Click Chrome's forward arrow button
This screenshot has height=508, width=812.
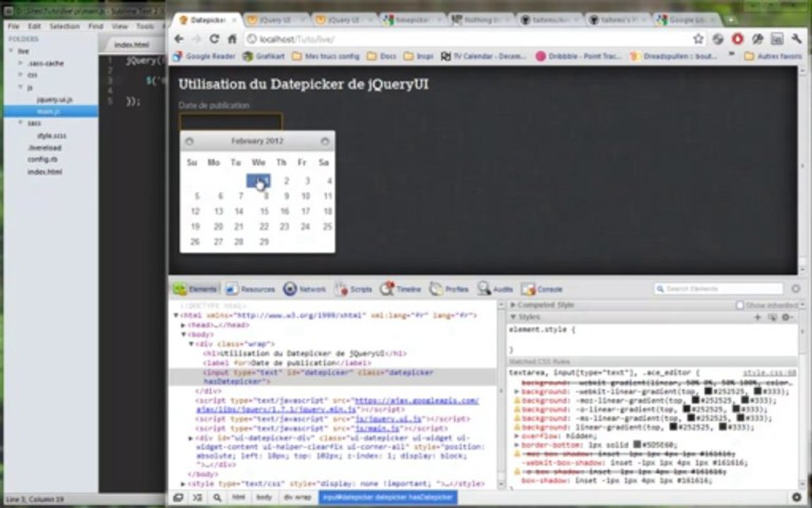(x=196, y=39)
